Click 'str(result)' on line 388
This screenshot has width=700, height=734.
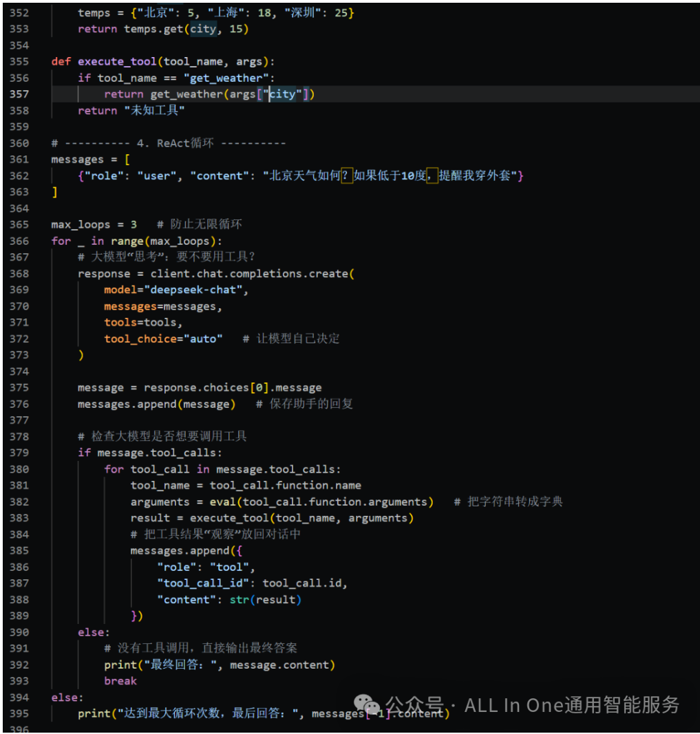pyautogui.click(x=266, y=600)
